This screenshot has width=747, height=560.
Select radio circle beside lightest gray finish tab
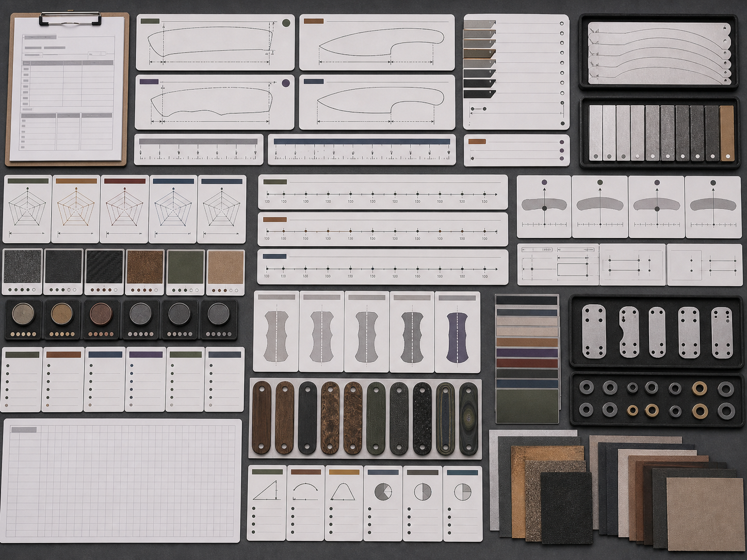[x=562, y=24]
